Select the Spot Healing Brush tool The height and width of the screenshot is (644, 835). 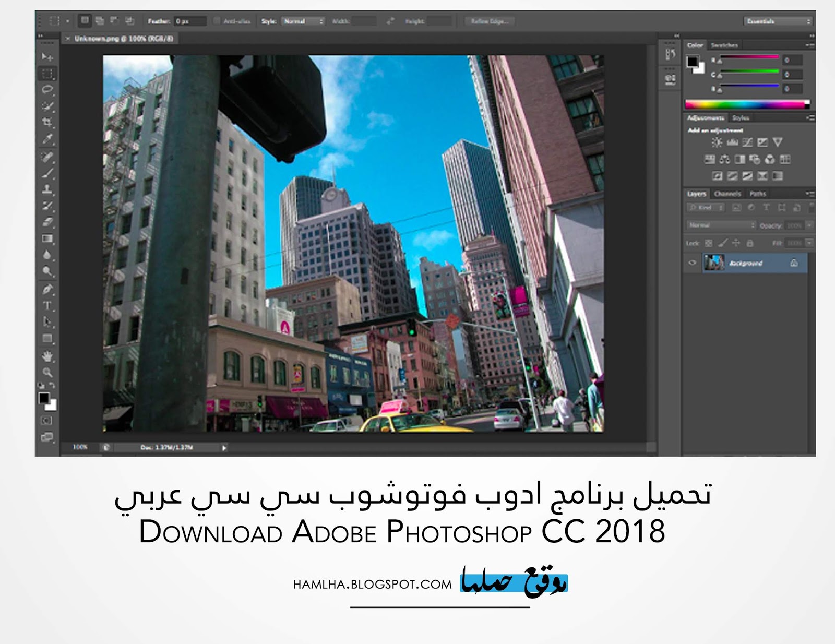(x=47, y=157)
